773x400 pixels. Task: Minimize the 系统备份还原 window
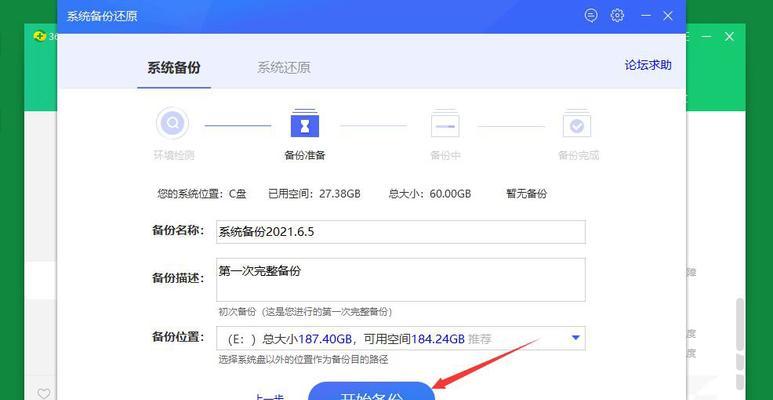tap(646, 16)
